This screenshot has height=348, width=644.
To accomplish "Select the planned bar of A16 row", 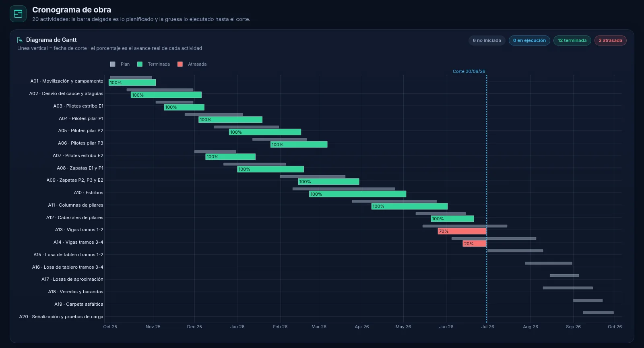I will point(548,263).
